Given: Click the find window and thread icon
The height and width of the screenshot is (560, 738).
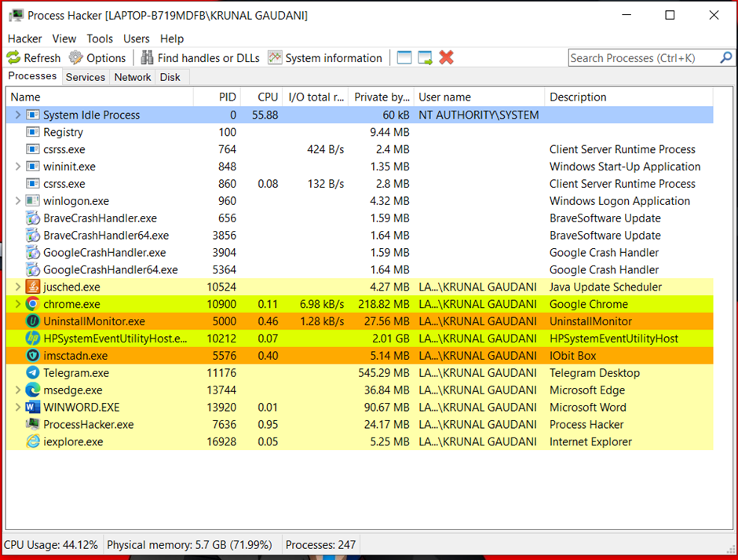Looking at the screenshot, I should [x=425, y=58].
